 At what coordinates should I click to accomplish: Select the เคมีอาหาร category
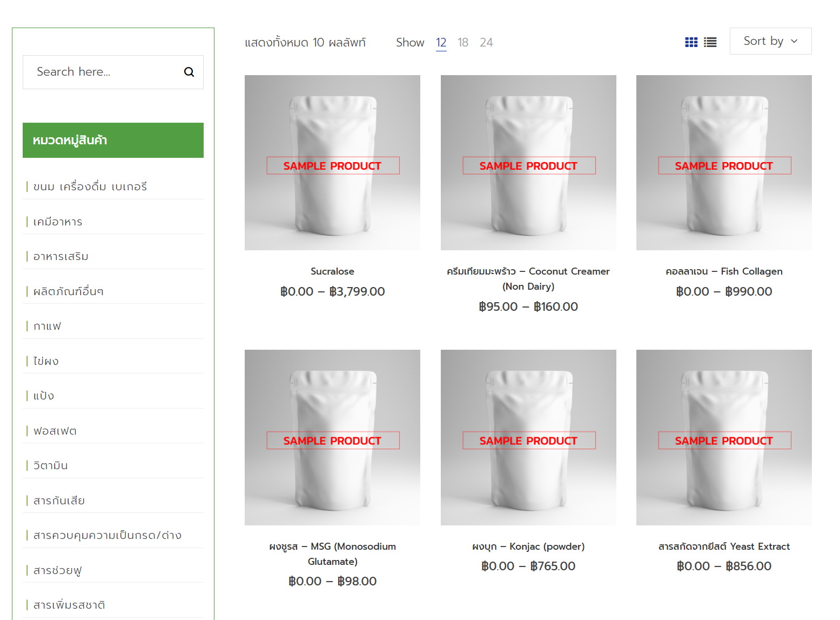(58, 222)
